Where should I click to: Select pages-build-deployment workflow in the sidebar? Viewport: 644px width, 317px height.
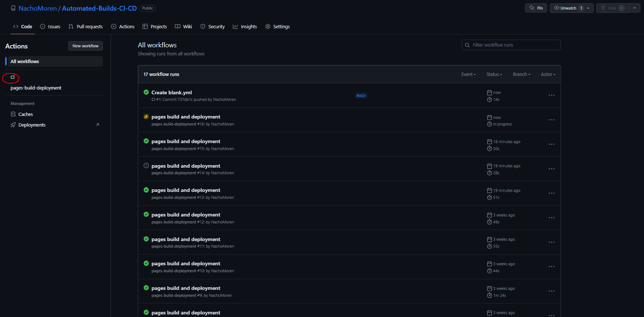(x=36, y=88)
